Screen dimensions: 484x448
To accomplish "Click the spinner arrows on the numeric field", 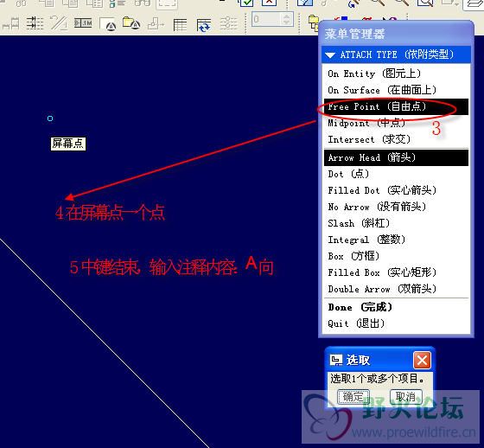I will [287, 20].
